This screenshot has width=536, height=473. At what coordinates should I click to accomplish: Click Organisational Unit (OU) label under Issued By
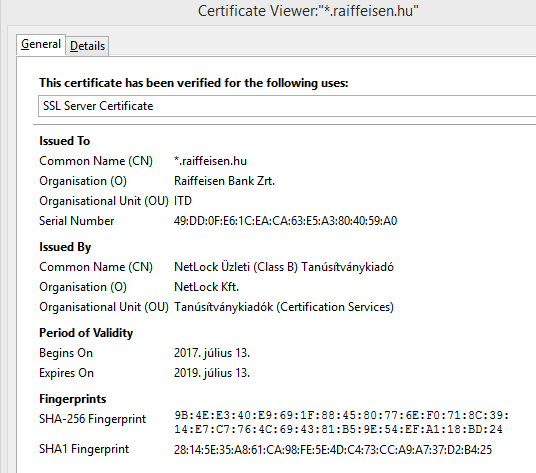[x=104, y=307]
